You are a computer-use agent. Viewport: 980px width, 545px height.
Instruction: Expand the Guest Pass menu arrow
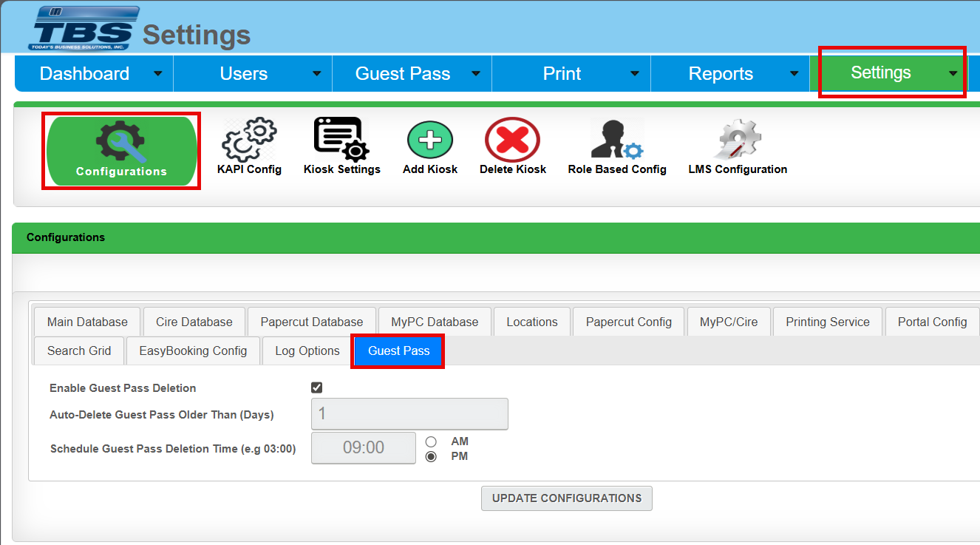pyautogui.click(x=476, y=74)
